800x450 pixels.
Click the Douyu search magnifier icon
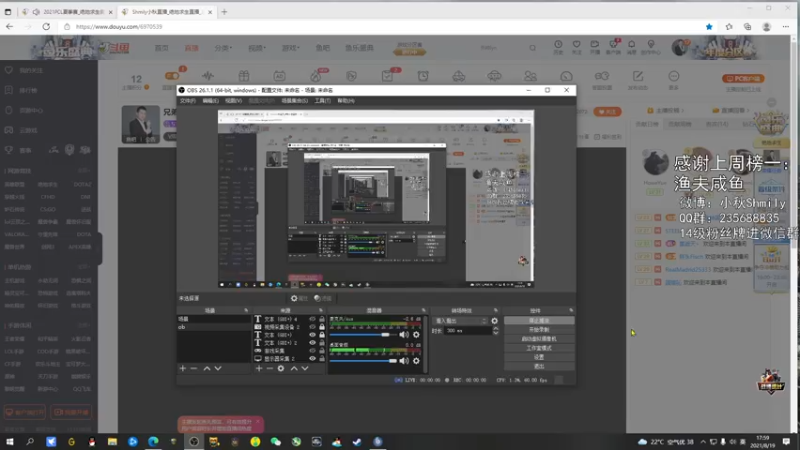(533, 48)
